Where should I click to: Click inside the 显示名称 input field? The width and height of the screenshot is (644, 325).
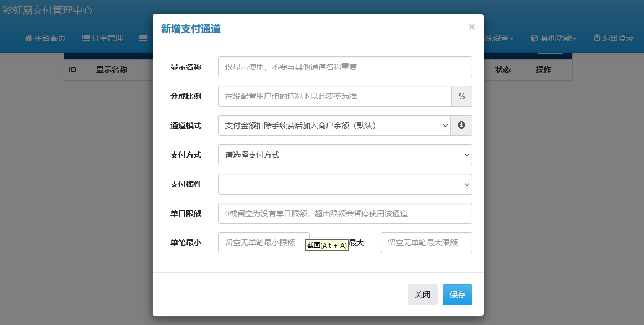point(345,67)
